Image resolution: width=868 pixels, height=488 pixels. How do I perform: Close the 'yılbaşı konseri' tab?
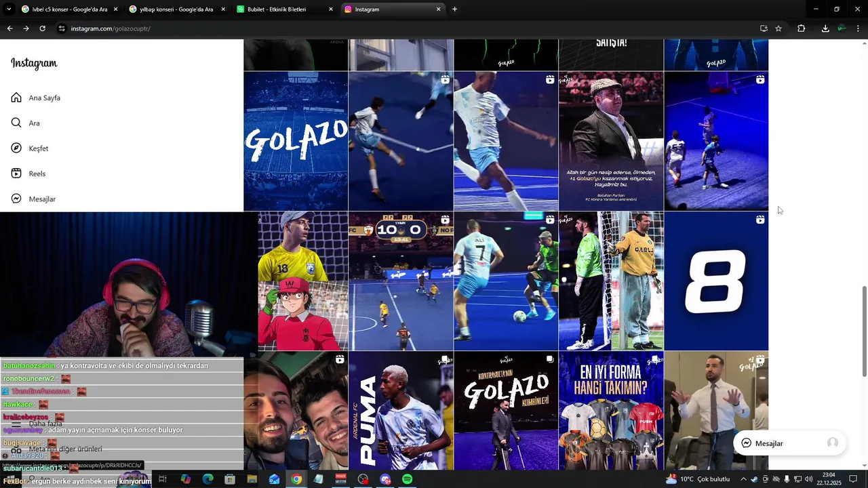tap(223, 9)
